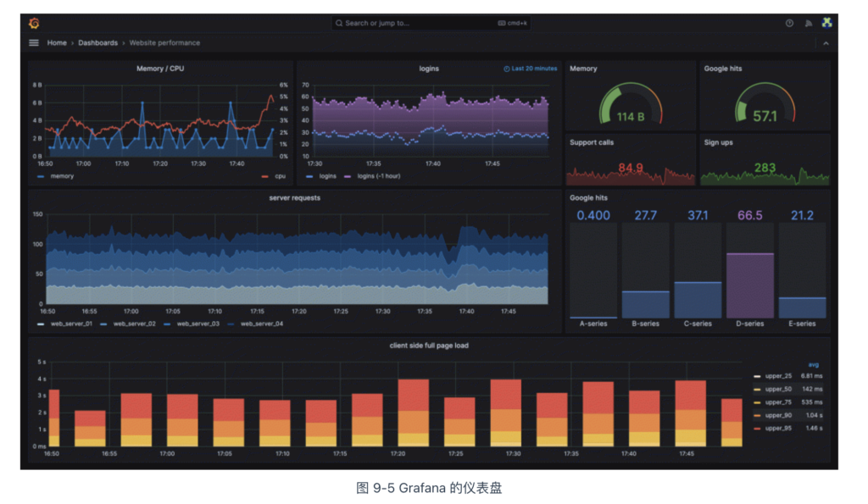Click the cmd+k shortcut hint
The height and width of the screenshot is (504, 868).
(x=513, y=23)
